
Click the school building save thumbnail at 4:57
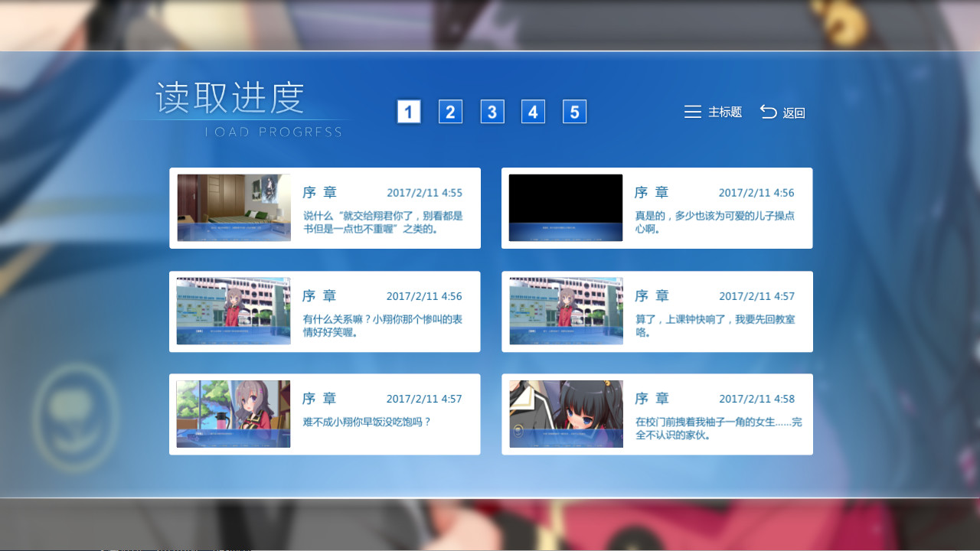pyautogui.click(x=565, y=311)
